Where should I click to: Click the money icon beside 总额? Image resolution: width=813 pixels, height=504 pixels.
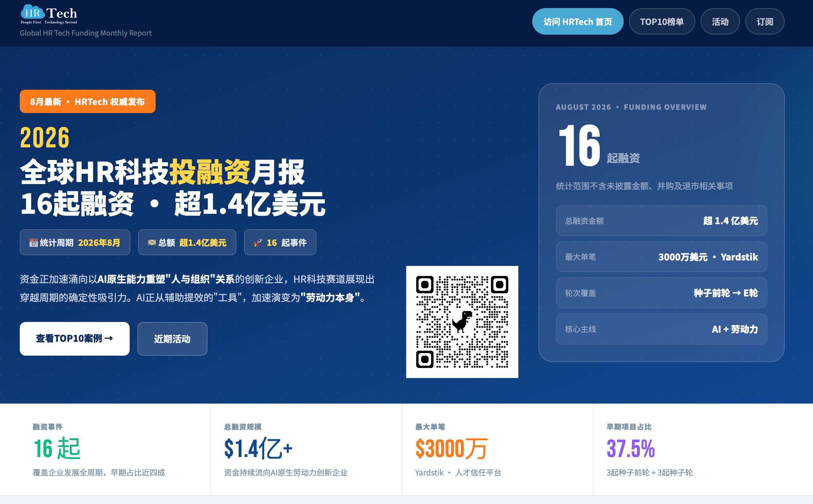click(x=152, y=242)
